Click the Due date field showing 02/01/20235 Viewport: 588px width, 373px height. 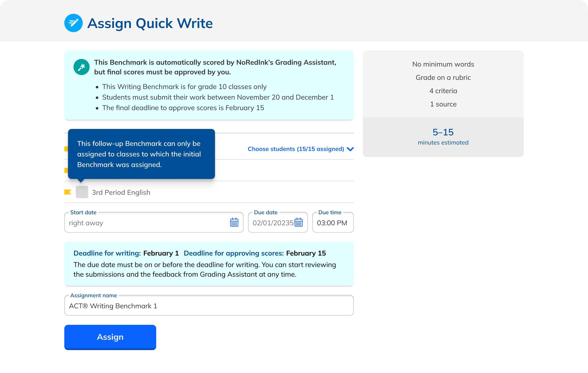pyautogui.click(x=272, y=223)
